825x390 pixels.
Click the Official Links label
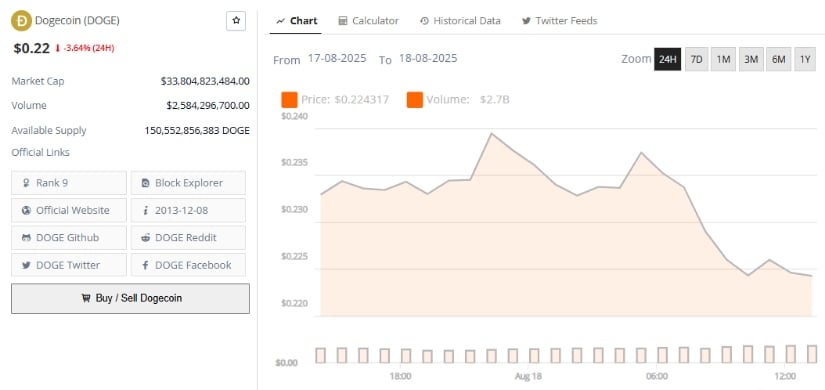coord(41,153)
